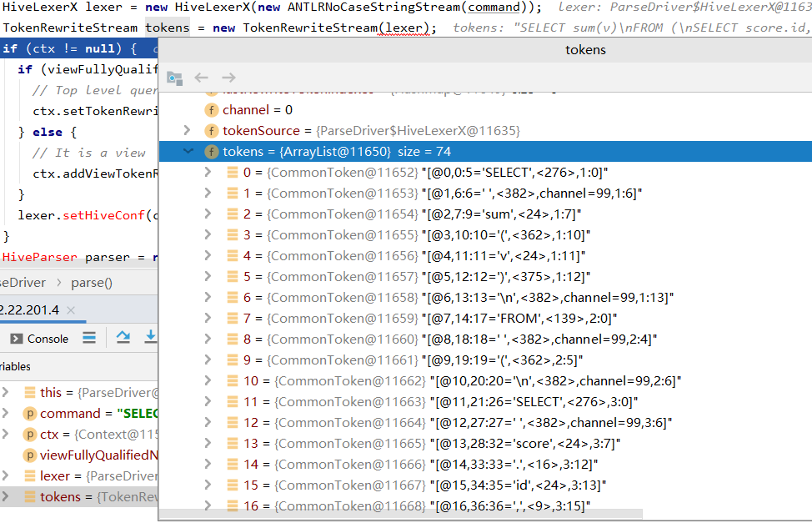Select token row 5 ')' entry
This screenshot has width=812, height=523.
coord(485,277)
